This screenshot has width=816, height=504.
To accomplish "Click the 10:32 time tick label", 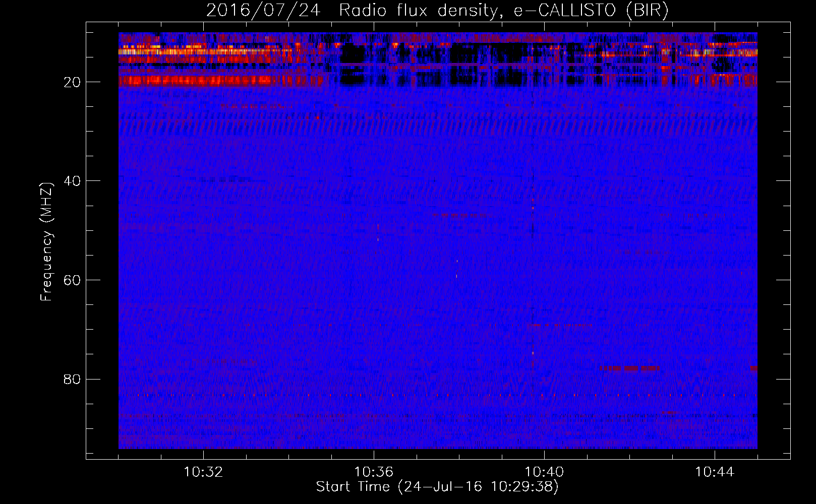I will coord(203,472).
